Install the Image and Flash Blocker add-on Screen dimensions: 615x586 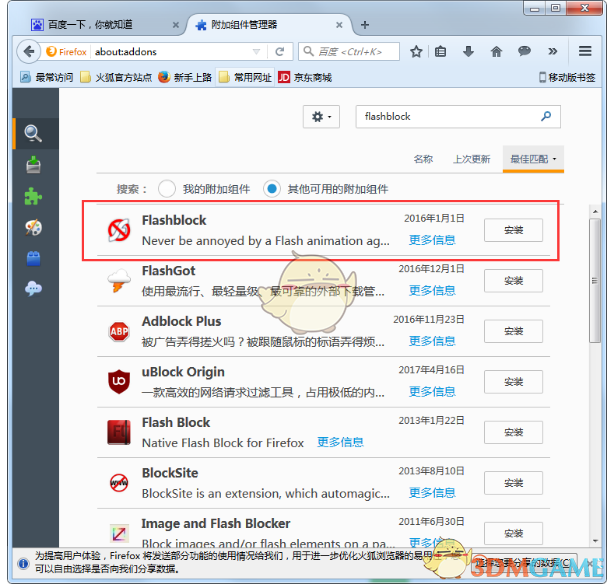(513, 533)
